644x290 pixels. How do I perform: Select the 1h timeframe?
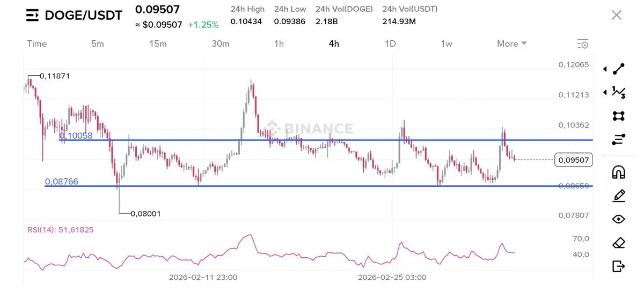279,44
